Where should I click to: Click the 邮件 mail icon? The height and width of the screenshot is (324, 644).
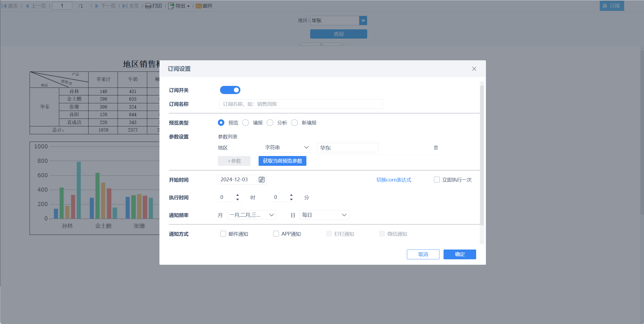(x=199, y=6)
